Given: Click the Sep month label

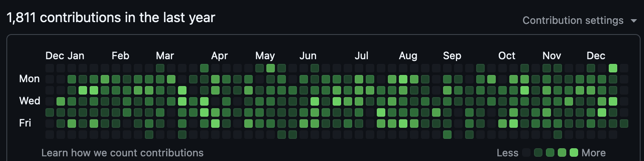Looking at the screenshot, I should click(452, 56).
